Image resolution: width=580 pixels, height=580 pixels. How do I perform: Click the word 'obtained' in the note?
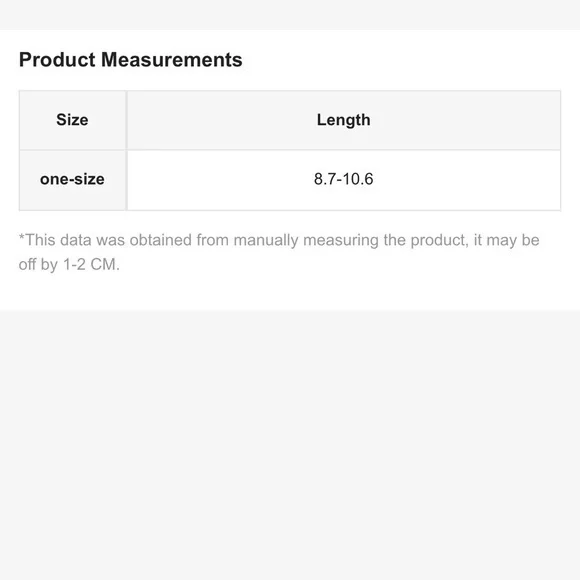tap(161, 240)
